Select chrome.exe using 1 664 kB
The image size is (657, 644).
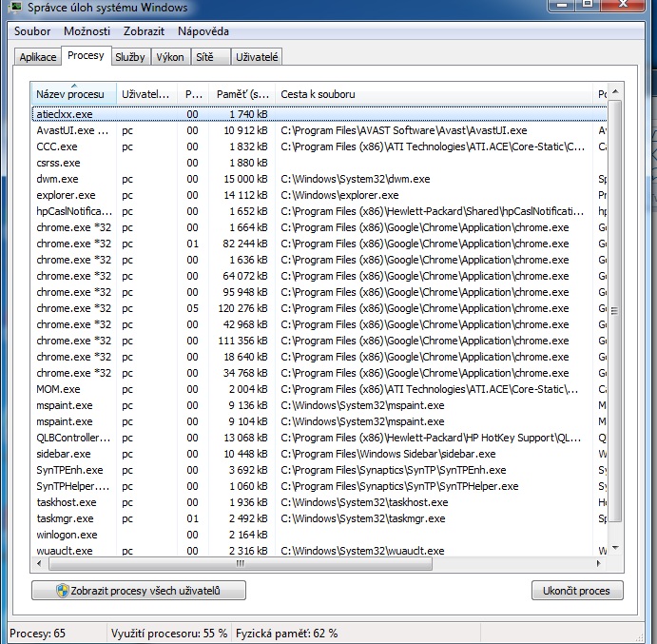click(x=319, y=227)
